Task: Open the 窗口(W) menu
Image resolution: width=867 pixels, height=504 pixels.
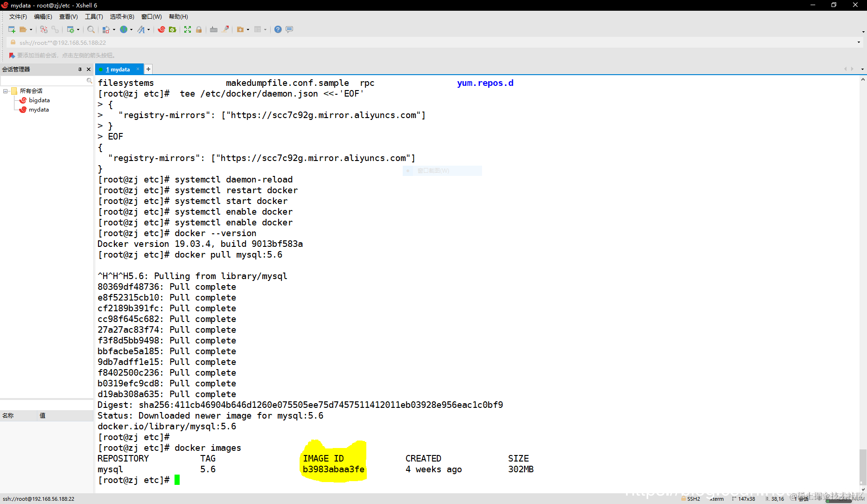Action: [x=152, y=17]
